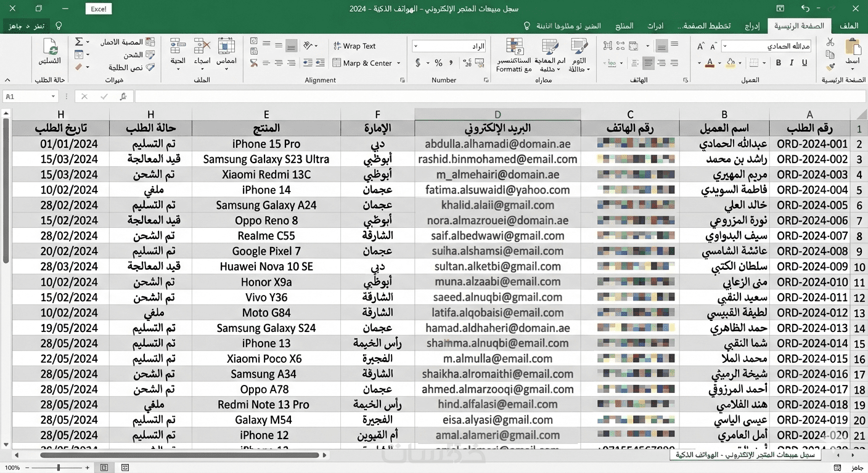Click the refresh document icon at ribbon's left end
The image size is (868, 473).
50,47
